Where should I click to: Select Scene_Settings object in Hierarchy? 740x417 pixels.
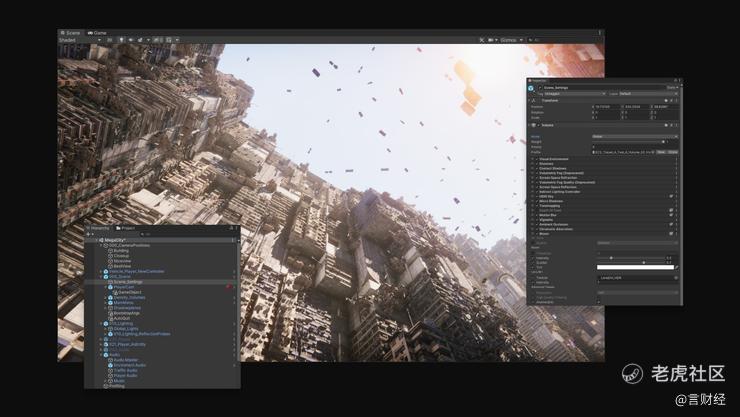pyautogui.click(x=127, y=282)
